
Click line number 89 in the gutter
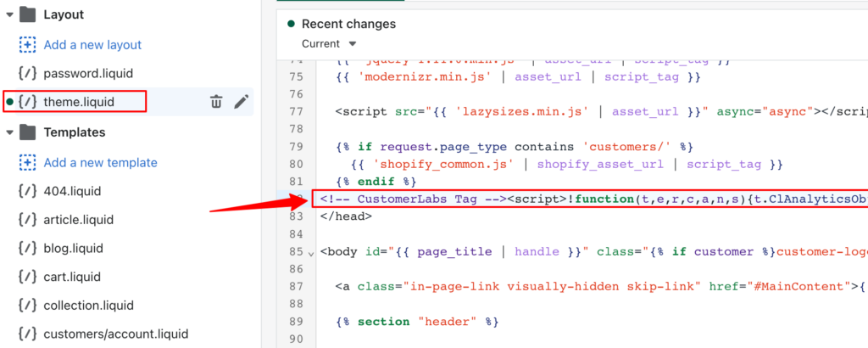click(296, 322)
